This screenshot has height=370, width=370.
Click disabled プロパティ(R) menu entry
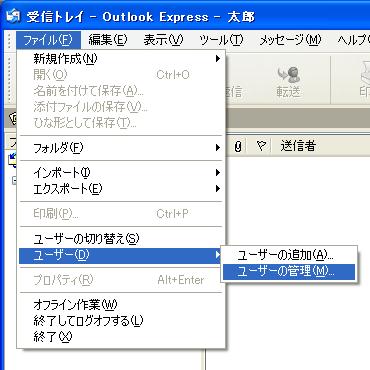(121, 280)
